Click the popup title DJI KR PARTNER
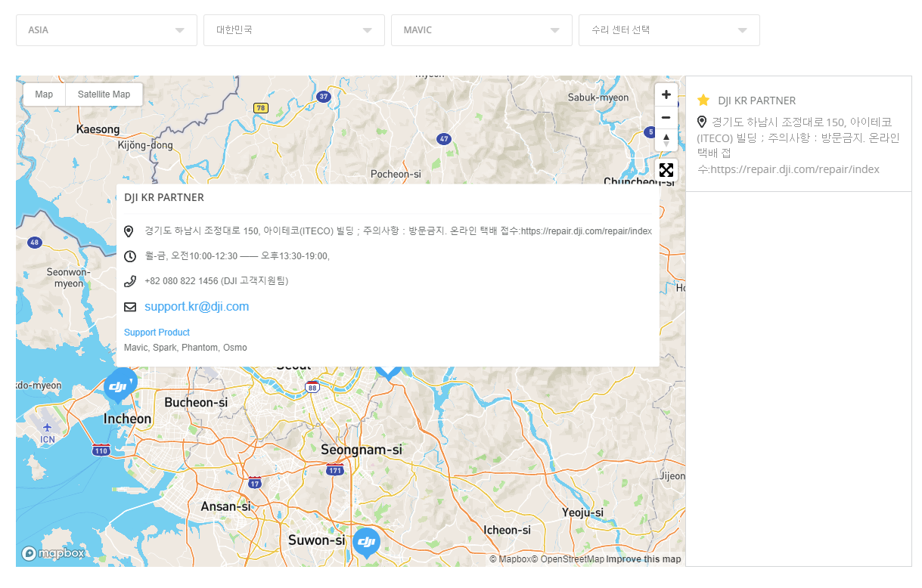Viewport: 922px width, 588px height. pos(164,197)
